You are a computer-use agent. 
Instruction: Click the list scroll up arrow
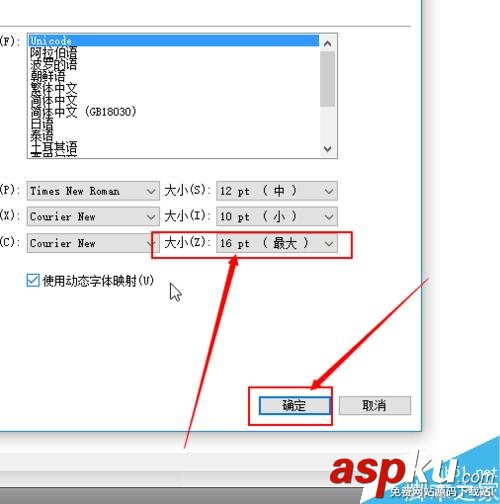point(328,44)
